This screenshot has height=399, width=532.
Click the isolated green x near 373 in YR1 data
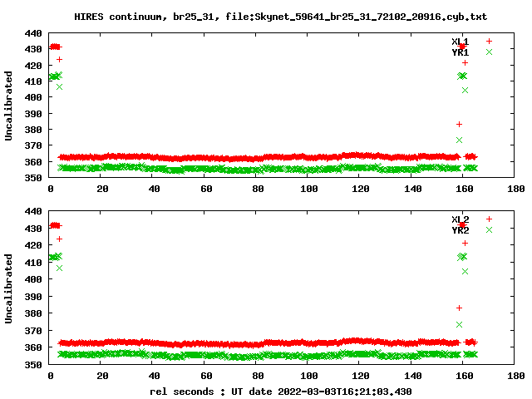click(459, 140)
